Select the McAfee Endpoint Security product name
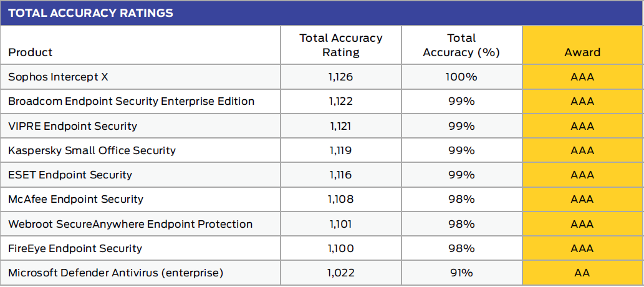Viewport: 644px width, 287px height. click(75, 199)
